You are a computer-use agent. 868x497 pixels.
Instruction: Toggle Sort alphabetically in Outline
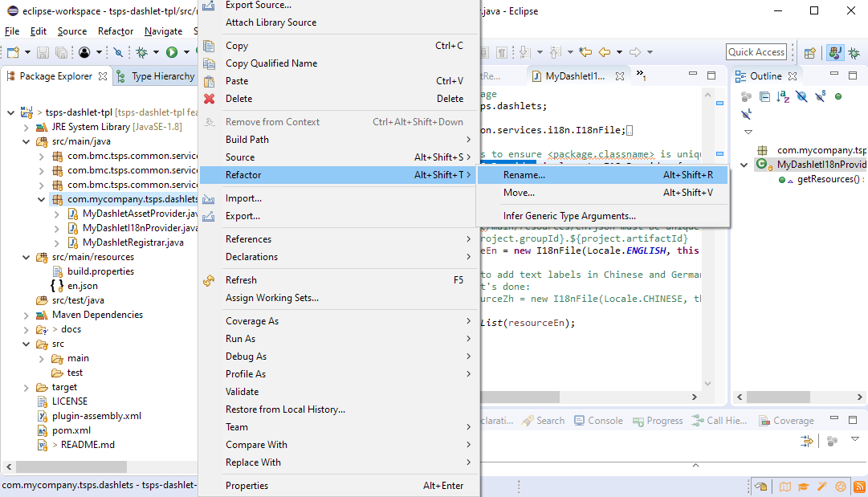point(783,97)
